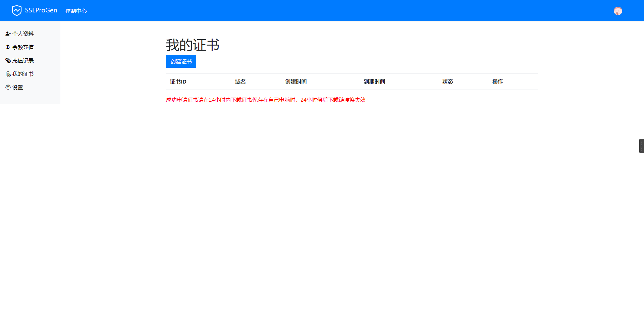
Task: Click the 创建证书 button
Action: (181, 61)
